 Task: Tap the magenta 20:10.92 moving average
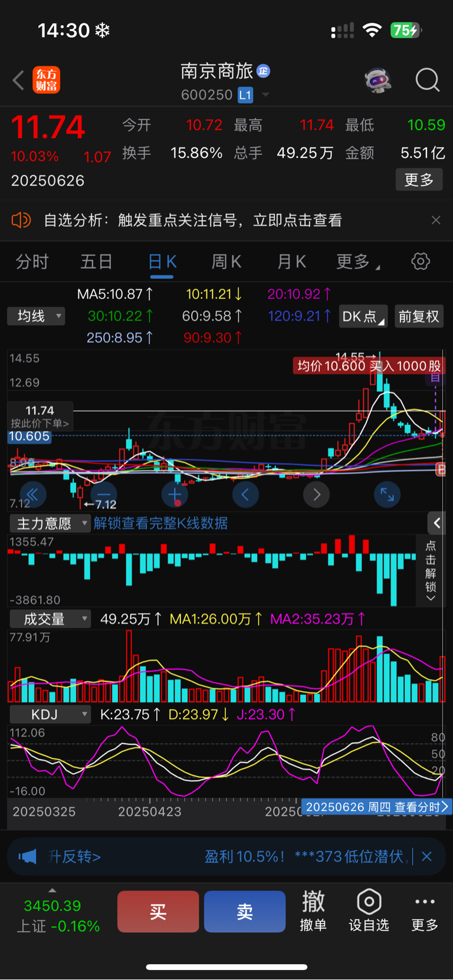pos(300,293)
